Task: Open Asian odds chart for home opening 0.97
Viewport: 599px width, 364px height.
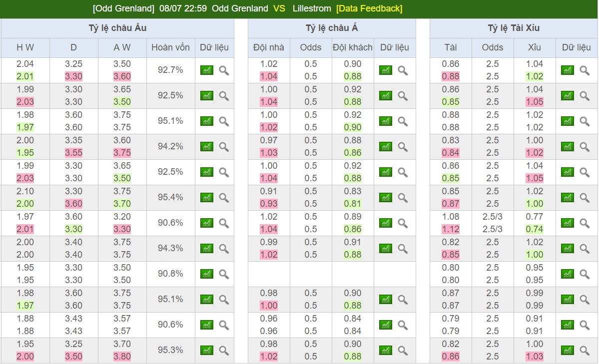Action: point(386,147)
